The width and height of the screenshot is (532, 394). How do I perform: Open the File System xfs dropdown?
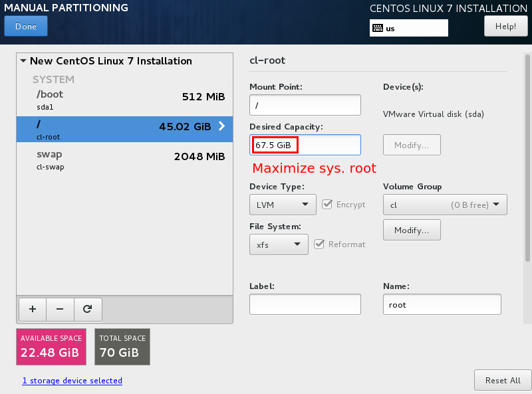point(279,245)
